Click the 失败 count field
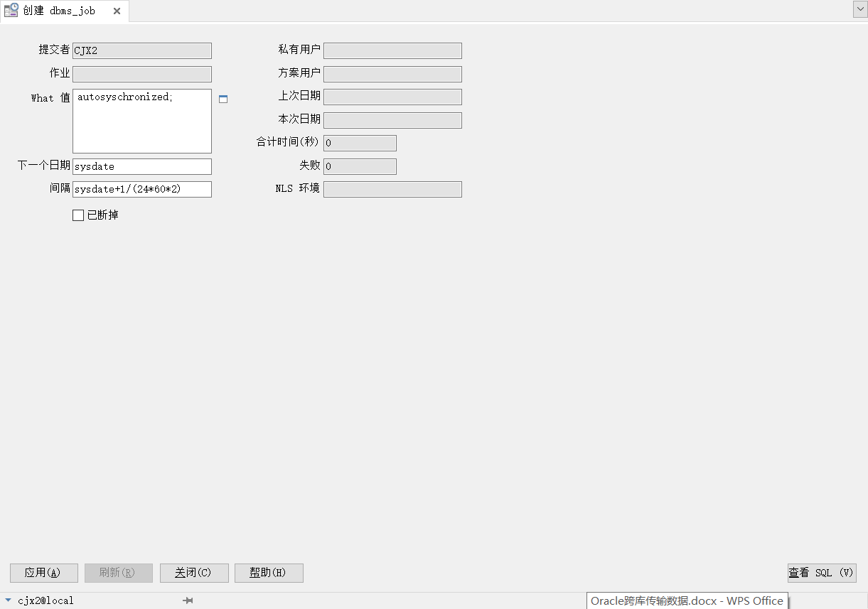The image size is (868, 609). pyautogui.click(x=360, y=166)
